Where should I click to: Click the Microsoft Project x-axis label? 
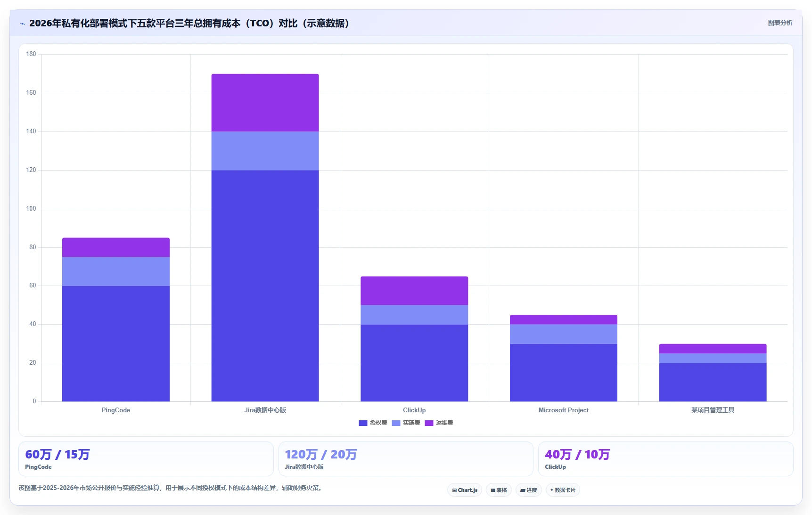coord(564,410)
